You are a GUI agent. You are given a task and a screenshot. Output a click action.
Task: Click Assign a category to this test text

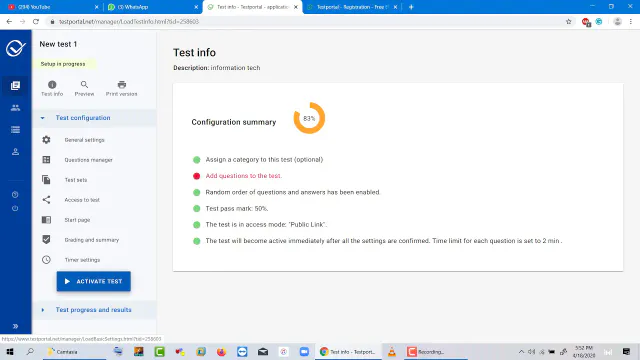[264, 160]
